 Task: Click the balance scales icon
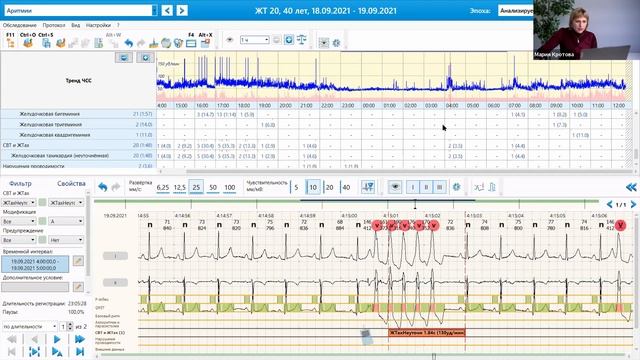302,40
